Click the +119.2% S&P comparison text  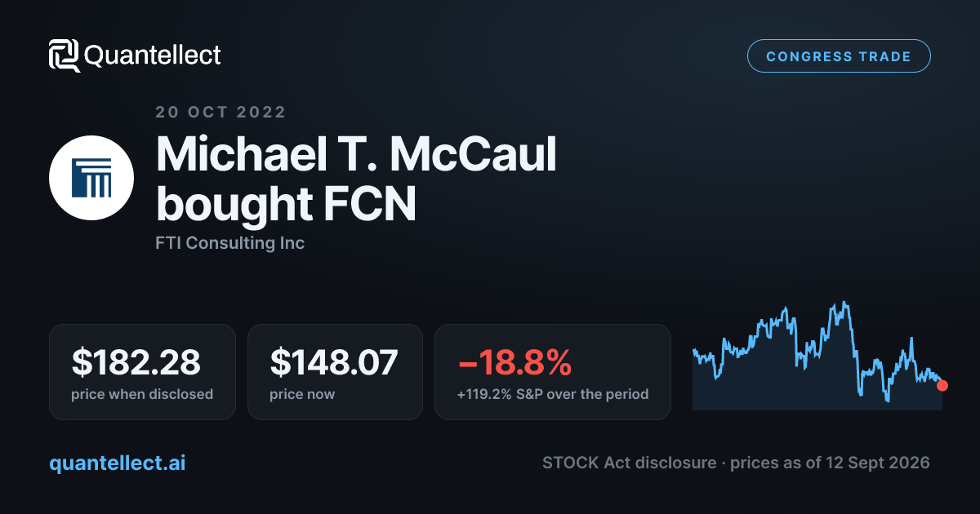point(553,394)
